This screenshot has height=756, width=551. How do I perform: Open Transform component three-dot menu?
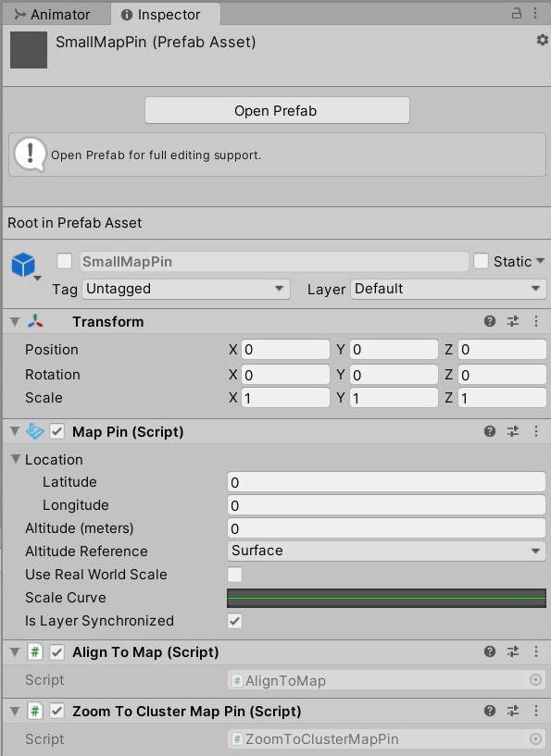pos(535,321)
